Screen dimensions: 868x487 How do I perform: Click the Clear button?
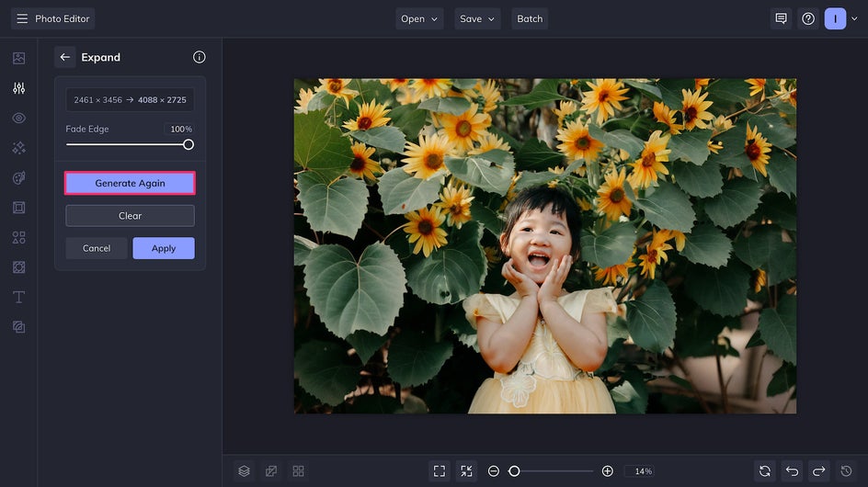tap(130, 216)
